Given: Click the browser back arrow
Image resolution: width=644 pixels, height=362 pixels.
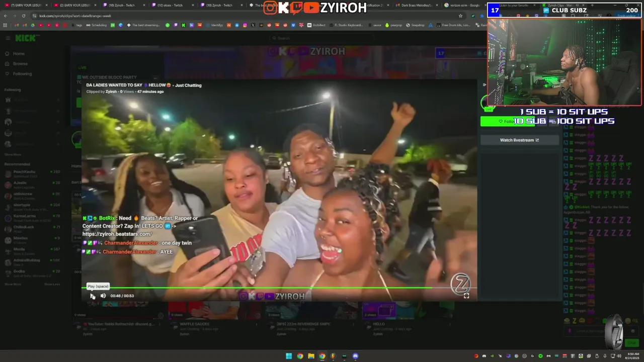Looking at the screenshot, I should pos(6,16).
